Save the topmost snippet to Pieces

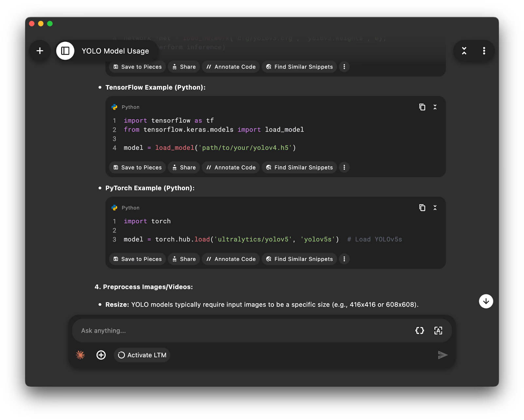tap(138, 67)
